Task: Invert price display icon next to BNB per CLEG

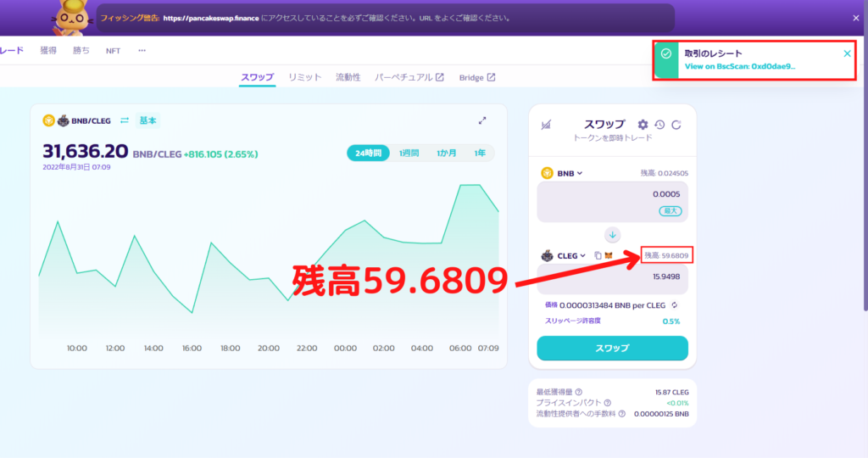Action: point(674,305)
